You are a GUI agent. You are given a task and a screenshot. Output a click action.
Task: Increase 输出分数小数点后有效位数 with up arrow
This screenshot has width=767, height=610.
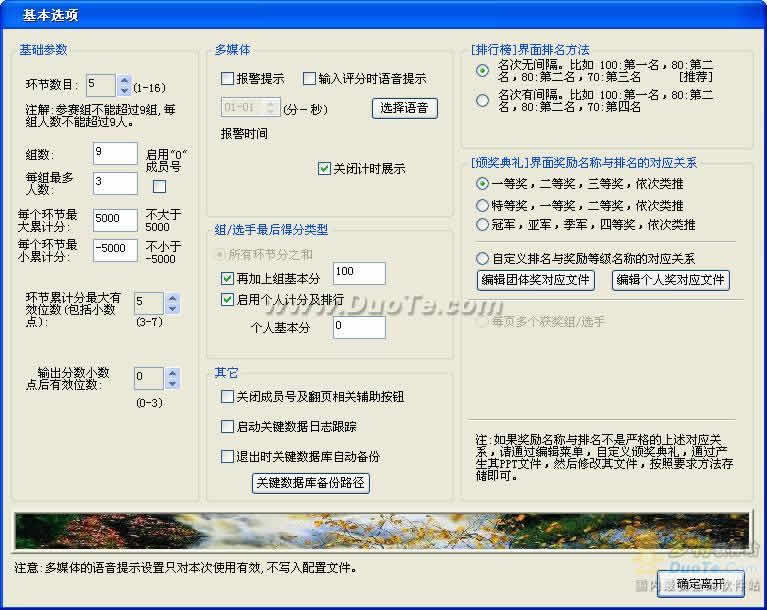pos(172,373)
